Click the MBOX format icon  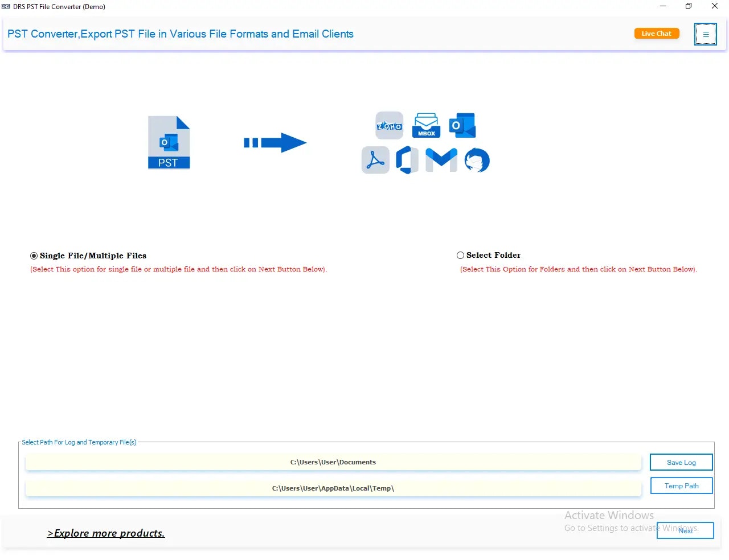pos(426,125)
